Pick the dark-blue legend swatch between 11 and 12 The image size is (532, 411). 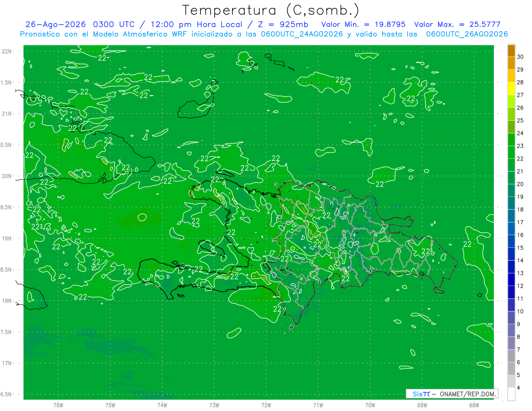(511, 292)
